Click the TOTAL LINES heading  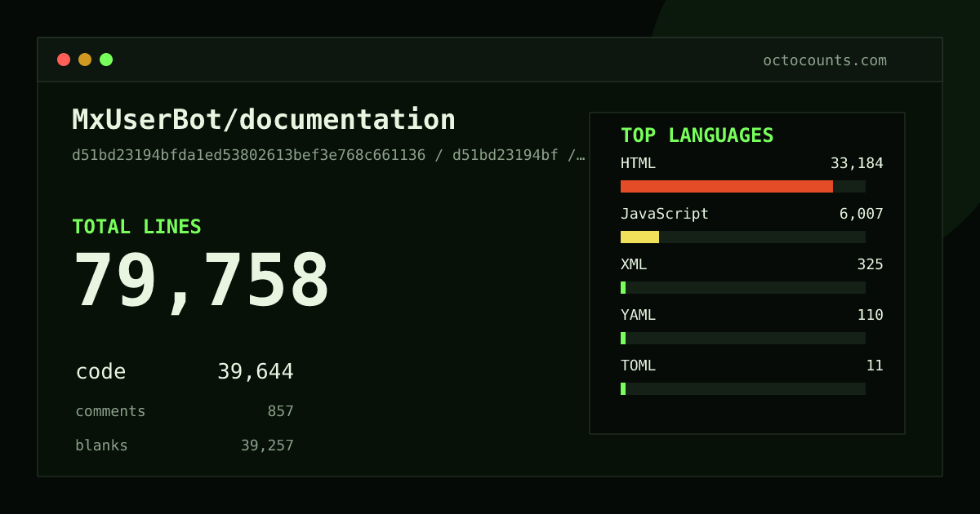click(136, 227)
